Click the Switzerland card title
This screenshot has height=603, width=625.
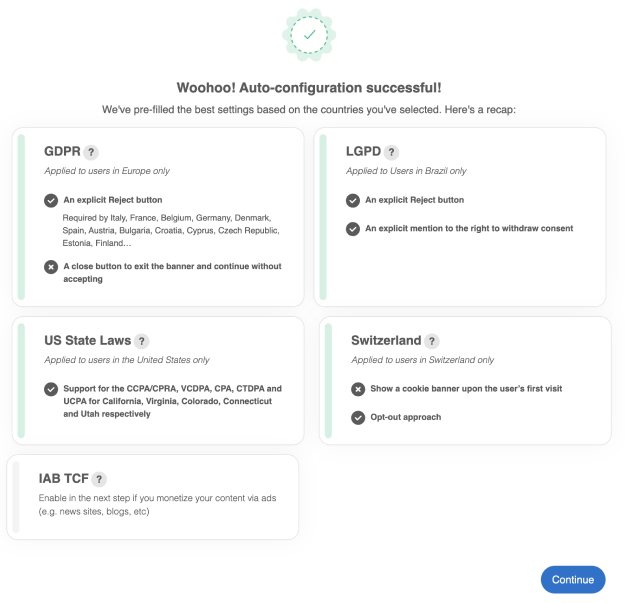tap(385, 341)
